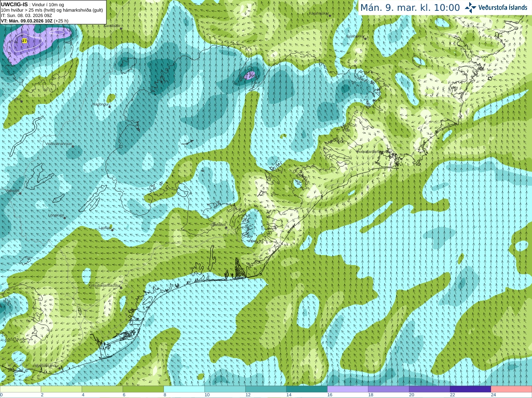Click the legend scale value 2
Image resolution: width=532 pixels, height=398 pixels.
(x=42, y=395)
